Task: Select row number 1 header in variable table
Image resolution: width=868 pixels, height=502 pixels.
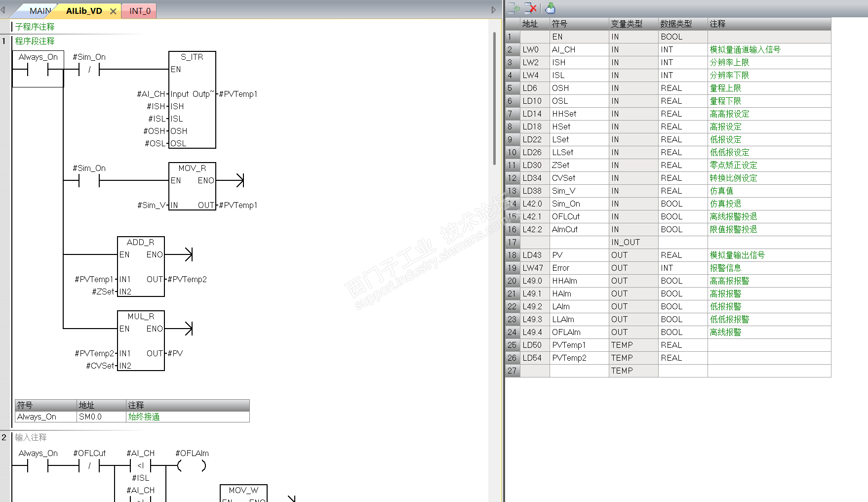Action: coord(512,37)
